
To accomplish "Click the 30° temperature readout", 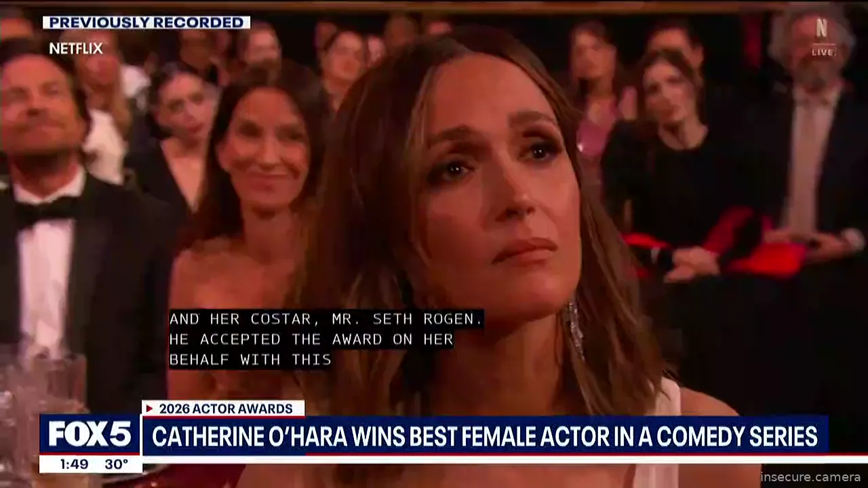I will [116, 464].
